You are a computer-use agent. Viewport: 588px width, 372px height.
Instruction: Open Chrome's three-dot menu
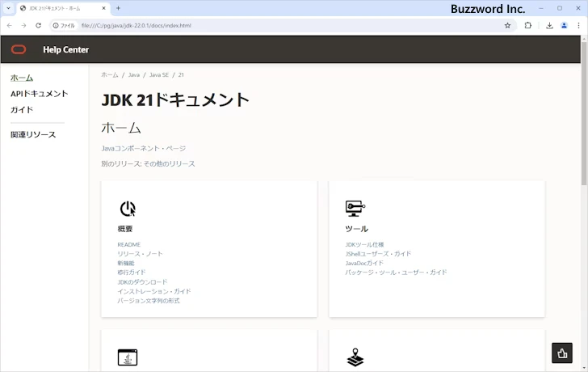pos(578,26)
